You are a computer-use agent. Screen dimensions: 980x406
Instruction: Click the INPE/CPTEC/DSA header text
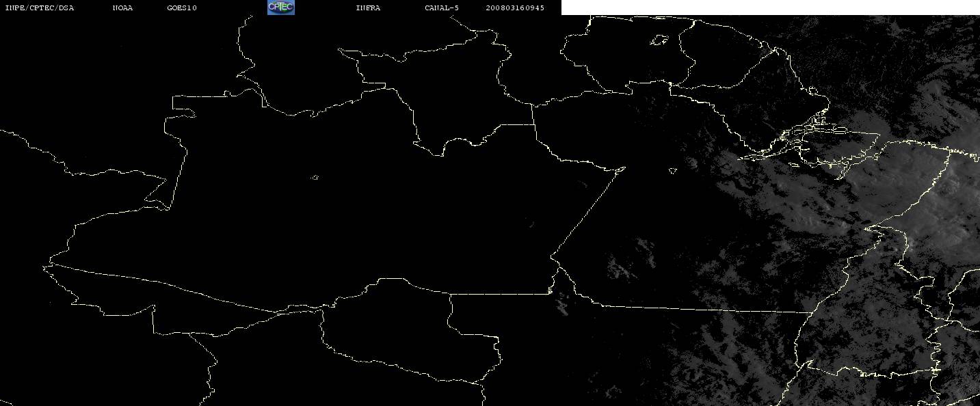coord(40,8)
